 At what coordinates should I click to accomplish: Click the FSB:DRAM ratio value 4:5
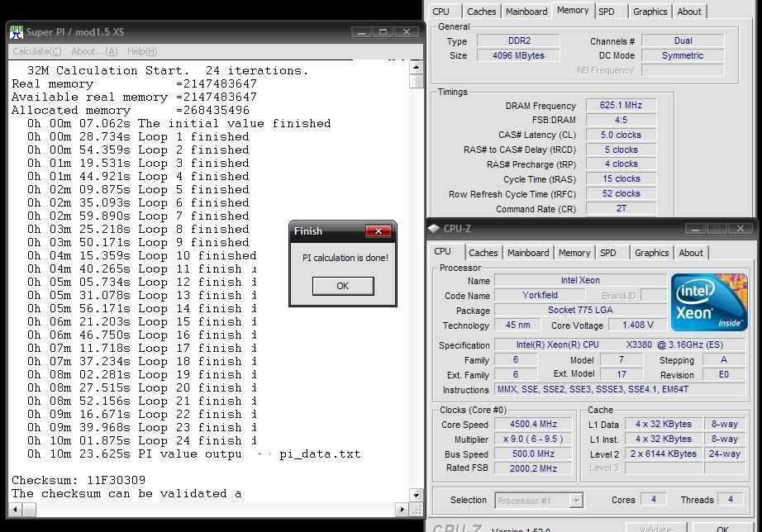pos(621,120)
